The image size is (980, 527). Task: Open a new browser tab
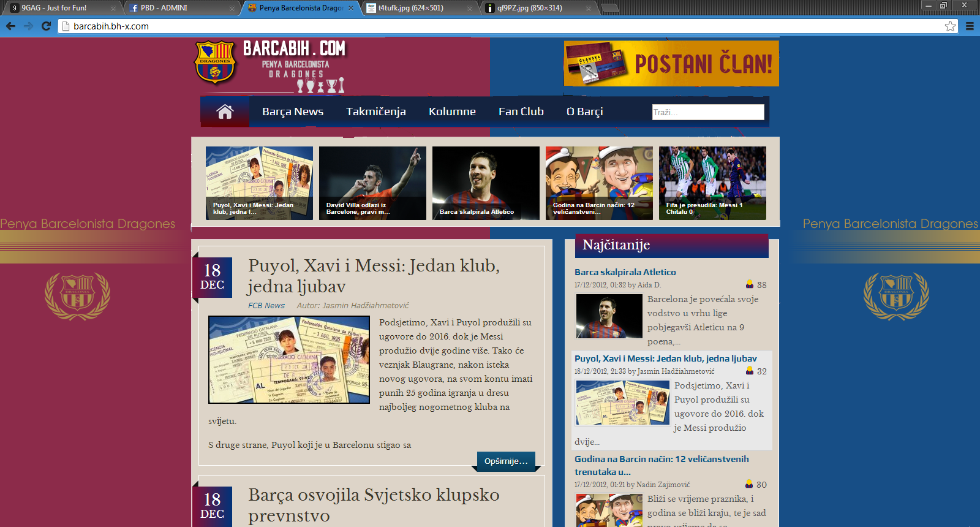click(610, 8)
